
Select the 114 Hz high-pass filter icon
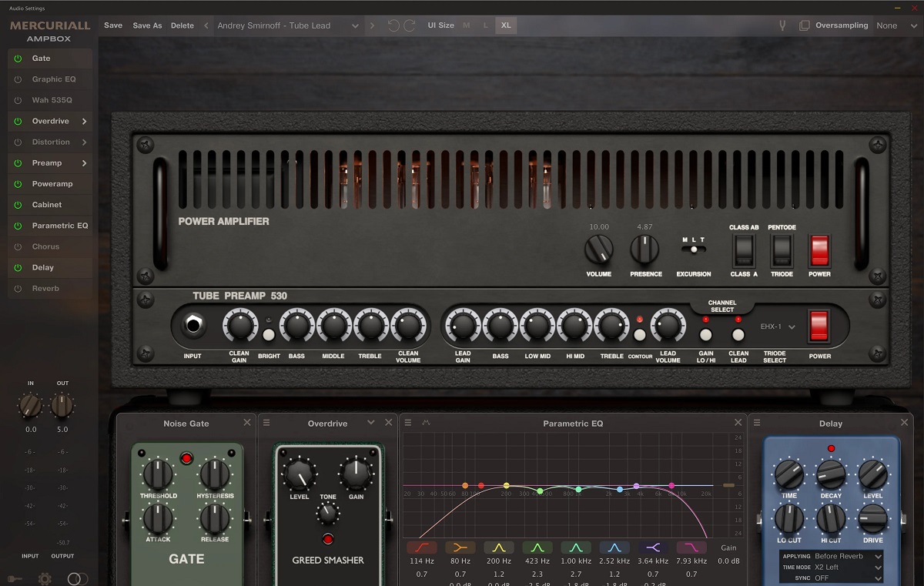422,547
